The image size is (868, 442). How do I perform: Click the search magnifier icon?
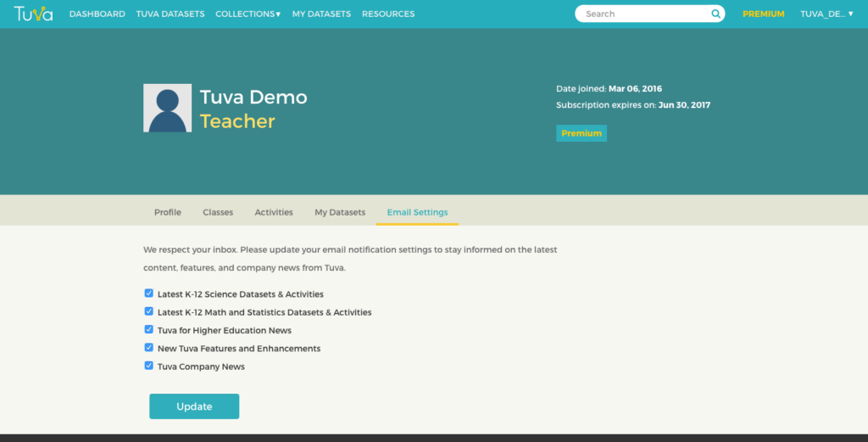[715, 14]
